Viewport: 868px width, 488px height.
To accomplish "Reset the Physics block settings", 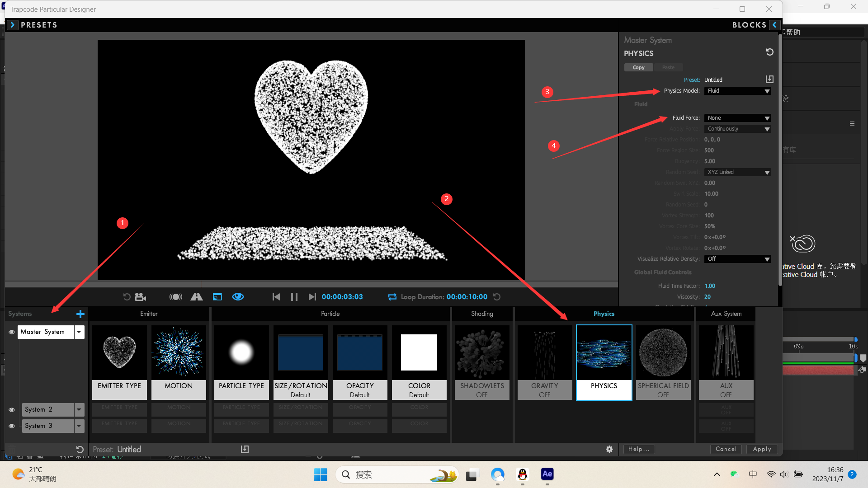I will [769, 52].
